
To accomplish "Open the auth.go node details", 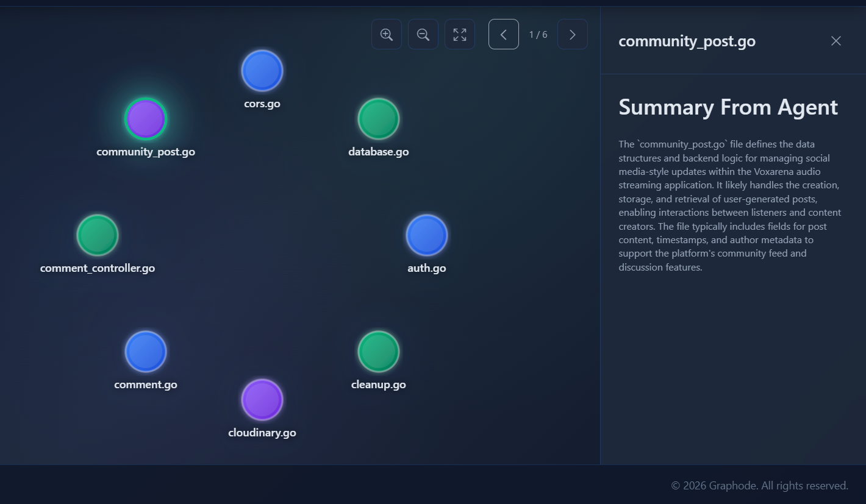I will (x=426, y=235).
